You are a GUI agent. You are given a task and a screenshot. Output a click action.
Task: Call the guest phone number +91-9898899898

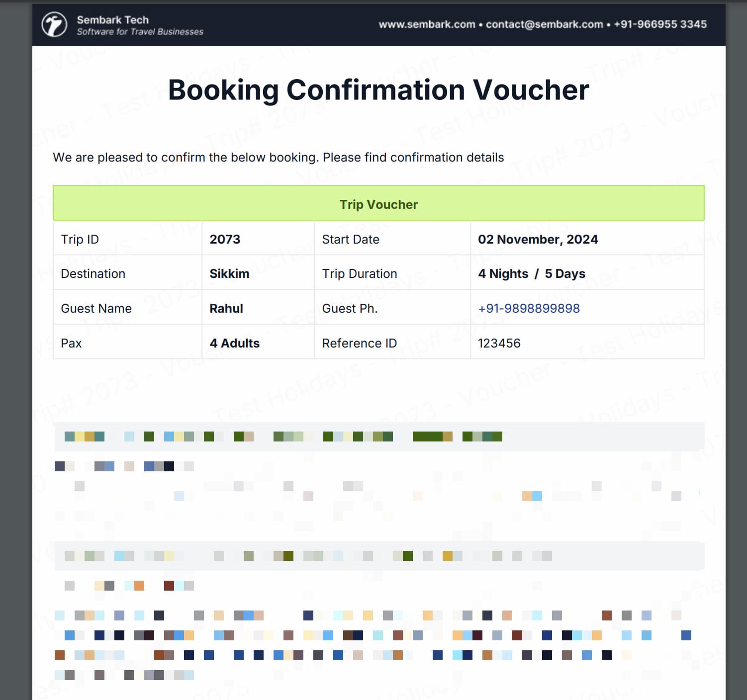[x=529, y=308]
